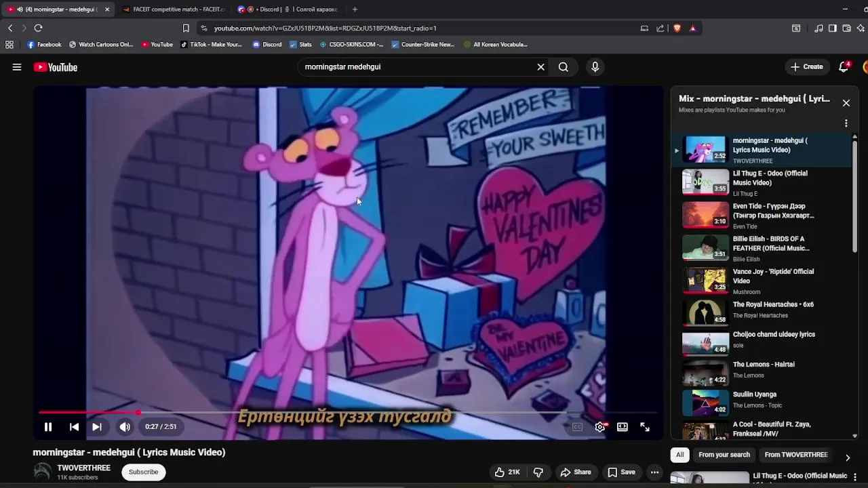Dislike the video

pyautogui.click(x=538, y=472)
